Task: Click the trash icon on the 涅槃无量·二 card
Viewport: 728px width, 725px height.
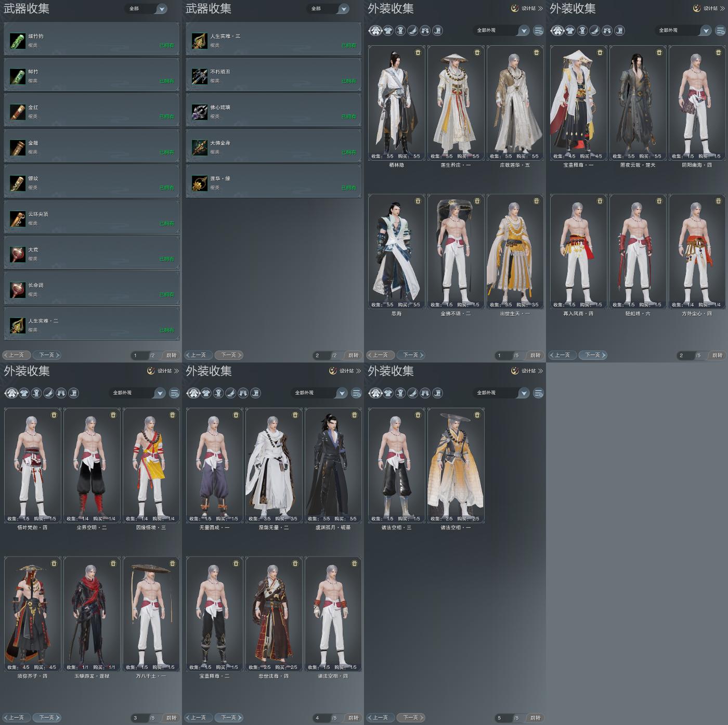Action: click(295, 415)
